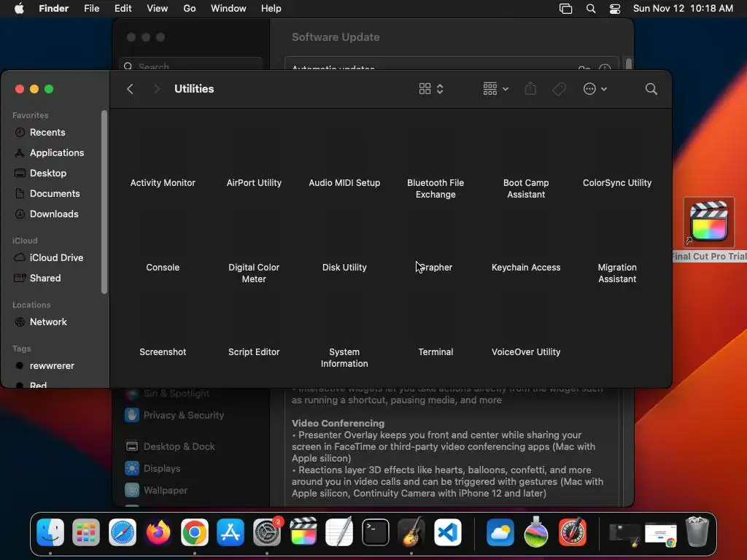Select Screenshot utility
This screenshot has width=747, height=560.
(163, 352)
